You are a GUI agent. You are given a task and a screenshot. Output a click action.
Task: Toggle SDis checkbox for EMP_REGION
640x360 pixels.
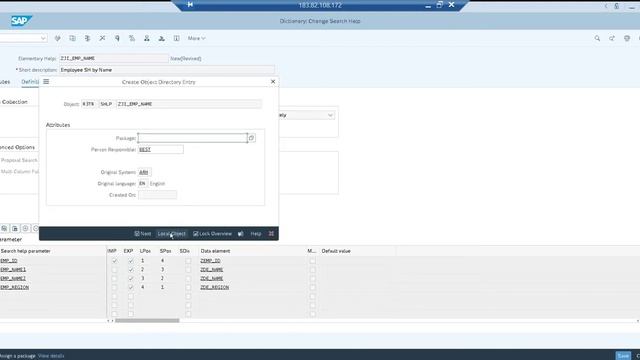pyautogui.click(x=188, y=287)
